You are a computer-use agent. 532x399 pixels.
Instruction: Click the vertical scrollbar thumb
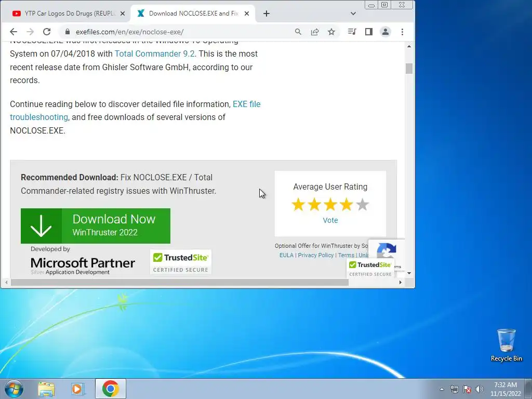click(x=409, y=69)
